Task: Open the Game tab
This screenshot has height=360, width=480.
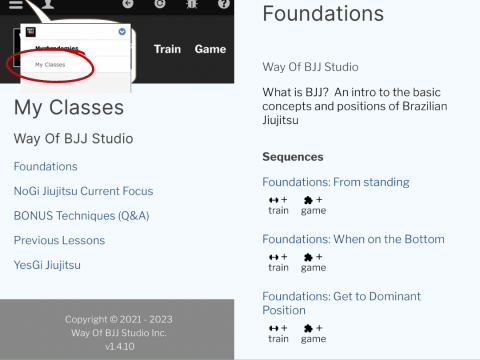Action: (210, 49)
